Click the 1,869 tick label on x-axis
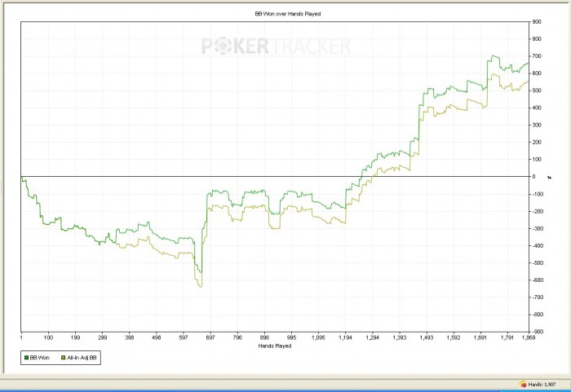 tap(529, 337)
